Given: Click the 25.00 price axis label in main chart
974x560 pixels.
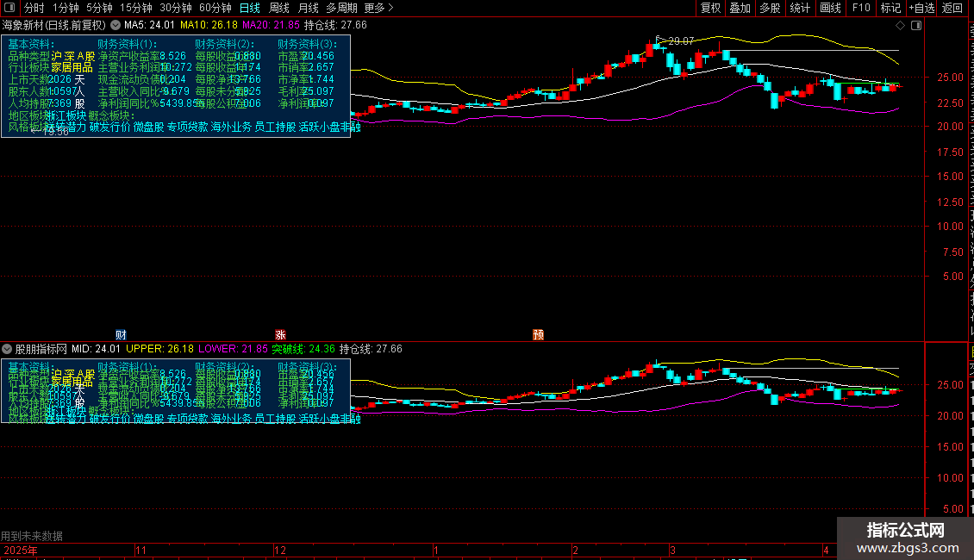Looking at the screenshot, I should 950,78.
